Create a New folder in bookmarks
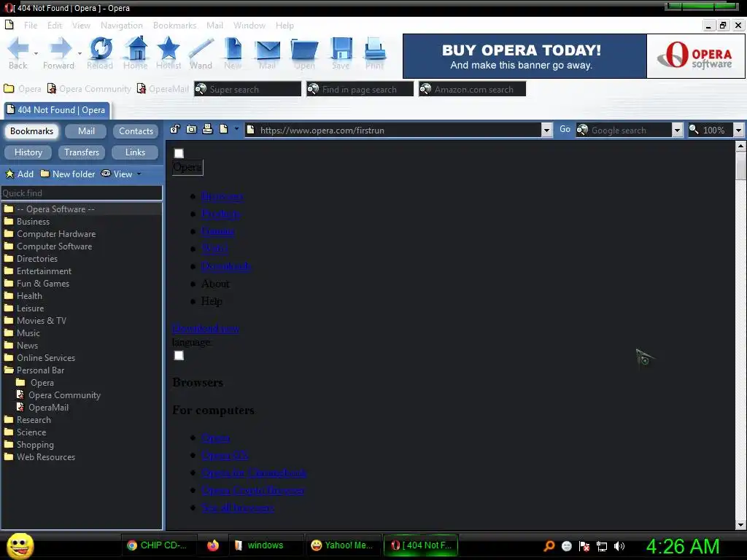 click(x=68, y=174)
